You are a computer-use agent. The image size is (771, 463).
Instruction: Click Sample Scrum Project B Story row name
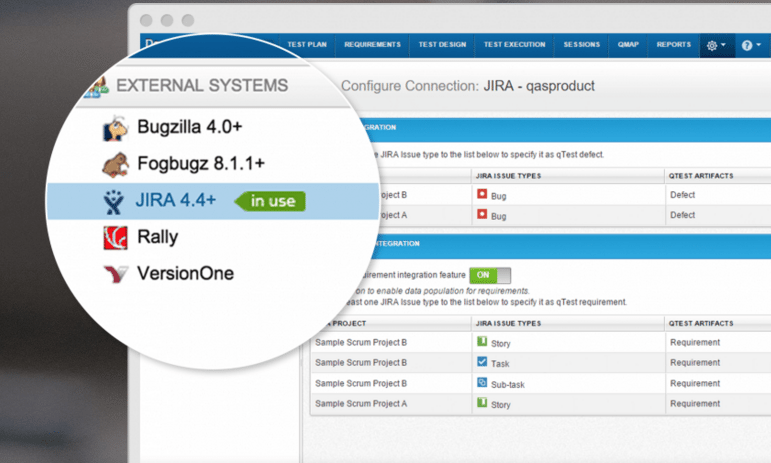[x=361, y=343]
